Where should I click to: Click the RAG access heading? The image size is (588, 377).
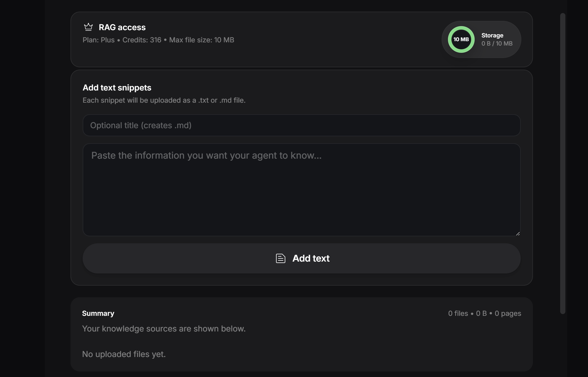point(122,27)
